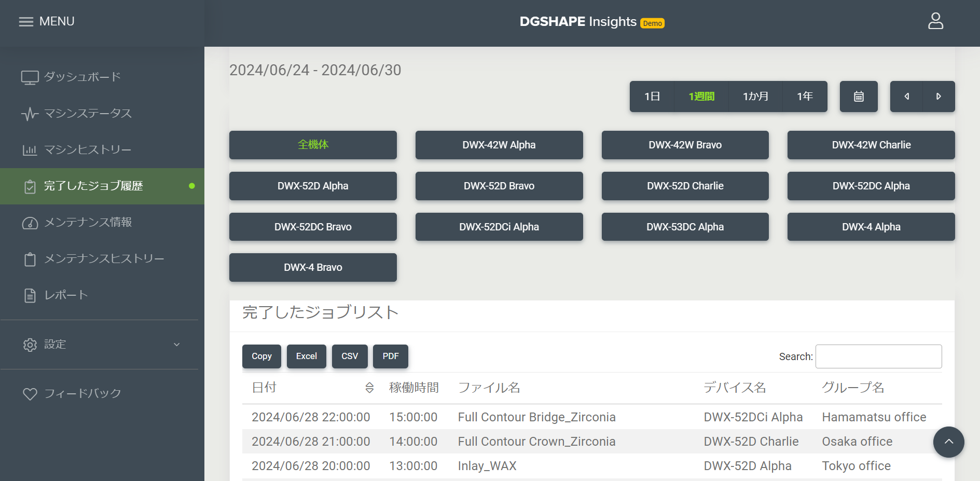Go to previous period arrow

[x=906, y=97]
